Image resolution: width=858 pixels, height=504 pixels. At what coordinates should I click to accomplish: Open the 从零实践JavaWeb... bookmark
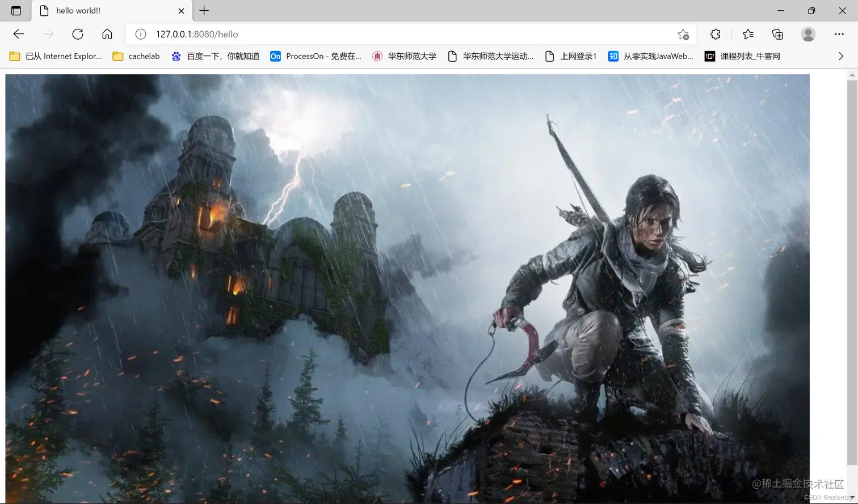[651, 56]
